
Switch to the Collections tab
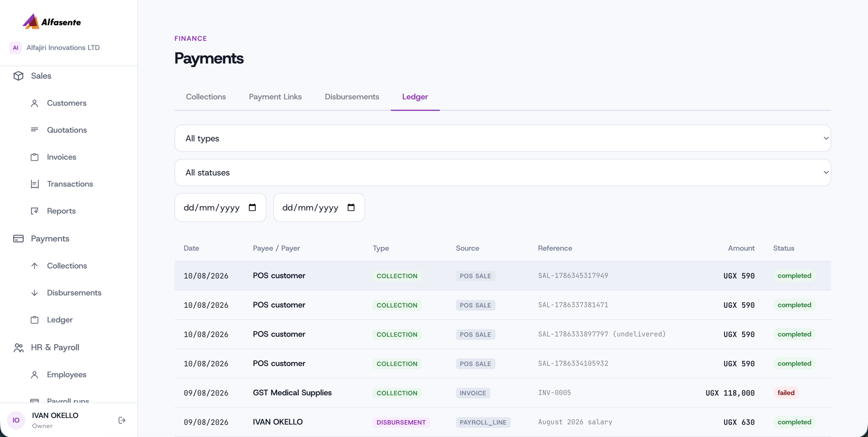206,97
